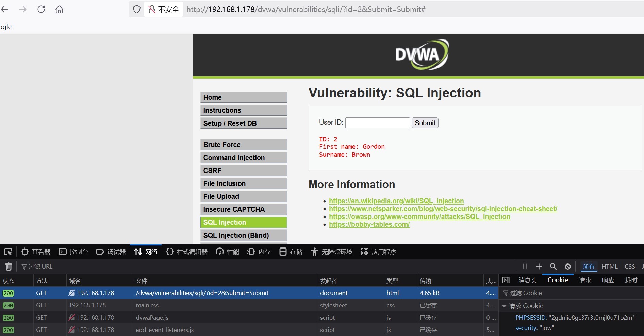This screenshot has width=644, height=336.
Task: Select the 所有 (All) filter
Action: pyautogui.click(x=589, y=267)
